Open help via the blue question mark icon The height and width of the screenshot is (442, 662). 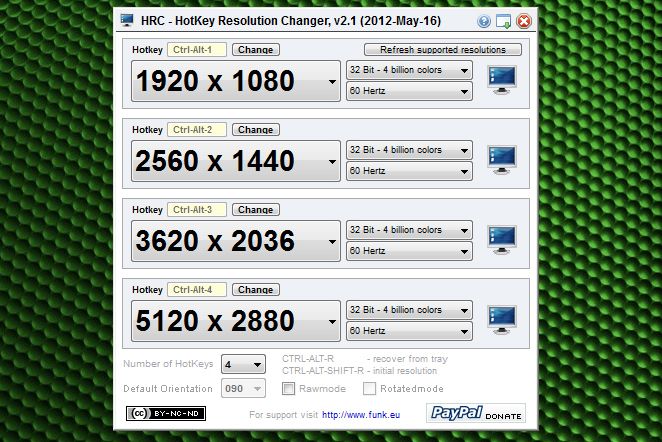click(x=484, y=20)
